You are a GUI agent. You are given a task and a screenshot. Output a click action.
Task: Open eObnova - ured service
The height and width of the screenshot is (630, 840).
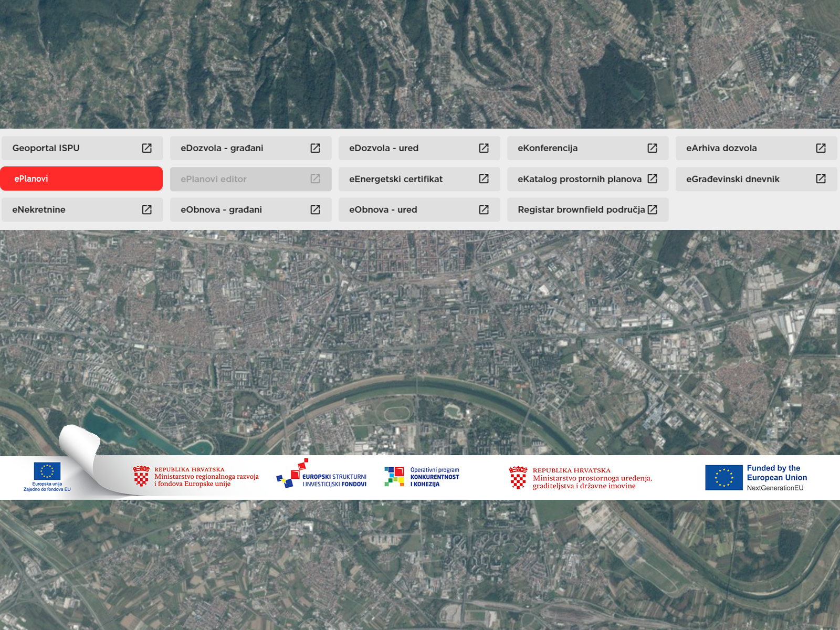point(419,209)
